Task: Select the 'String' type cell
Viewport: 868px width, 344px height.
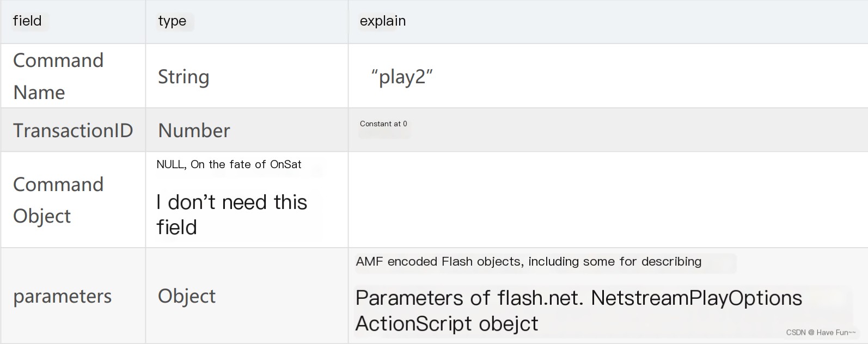Action: 184,77
